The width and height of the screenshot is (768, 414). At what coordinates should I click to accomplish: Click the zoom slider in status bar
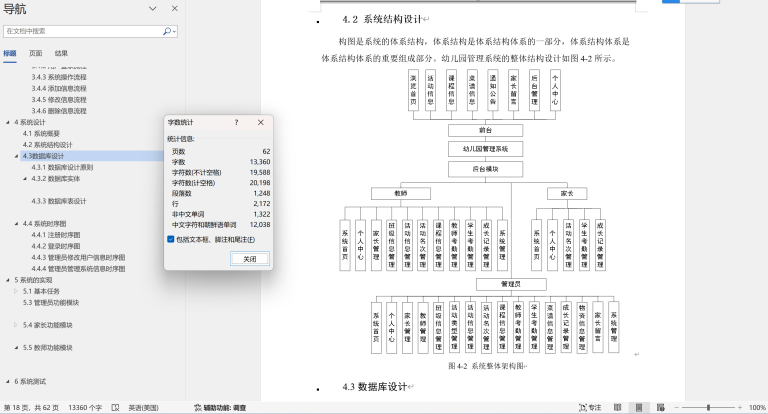point(707,408)
